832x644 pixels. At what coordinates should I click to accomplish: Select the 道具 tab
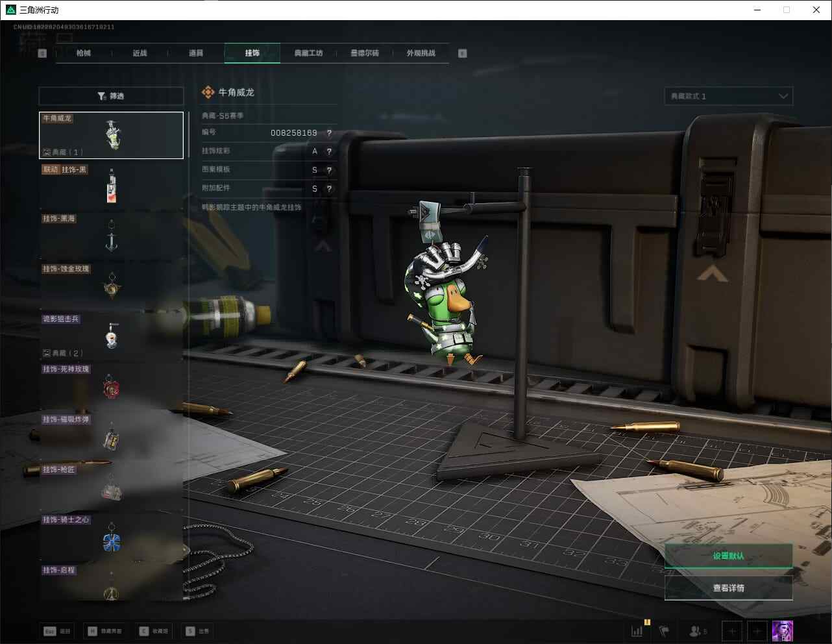[x=196, y=53]
